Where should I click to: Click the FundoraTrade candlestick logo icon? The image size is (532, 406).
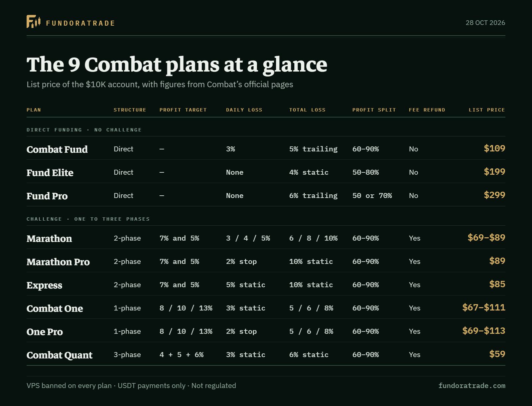pos(34,22)
